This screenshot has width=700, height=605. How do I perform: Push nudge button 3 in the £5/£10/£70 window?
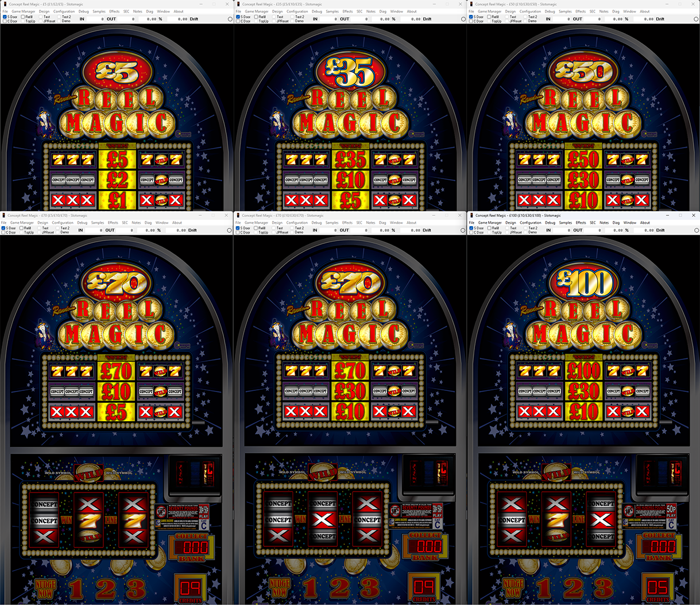tap(136, 588)
